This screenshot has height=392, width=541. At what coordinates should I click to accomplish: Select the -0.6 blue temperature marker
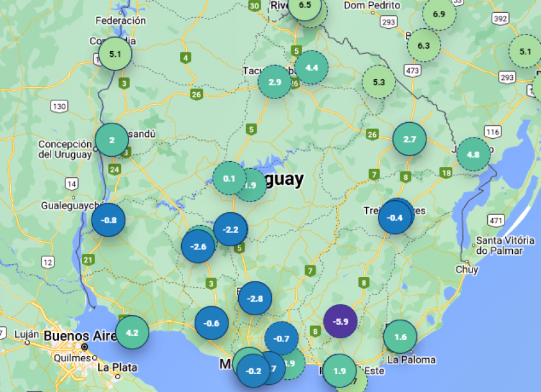tap(211, 323)
